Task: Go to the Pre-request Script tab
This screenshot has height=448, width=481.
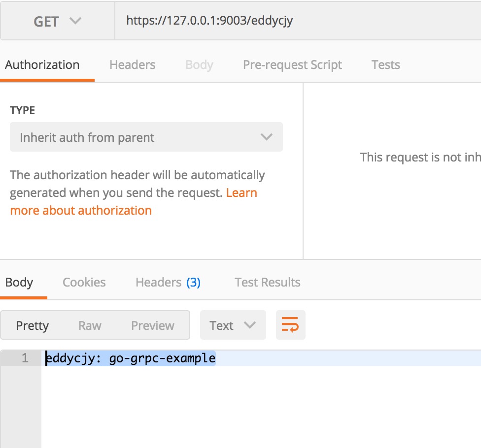Action: (x=292, y=65)
